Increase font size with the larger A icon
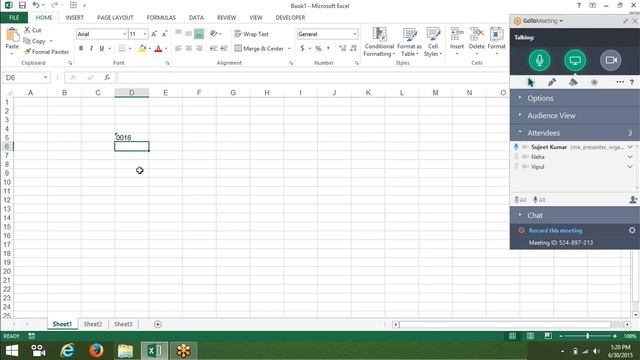 pyautogui.click(x=154, y=34)
